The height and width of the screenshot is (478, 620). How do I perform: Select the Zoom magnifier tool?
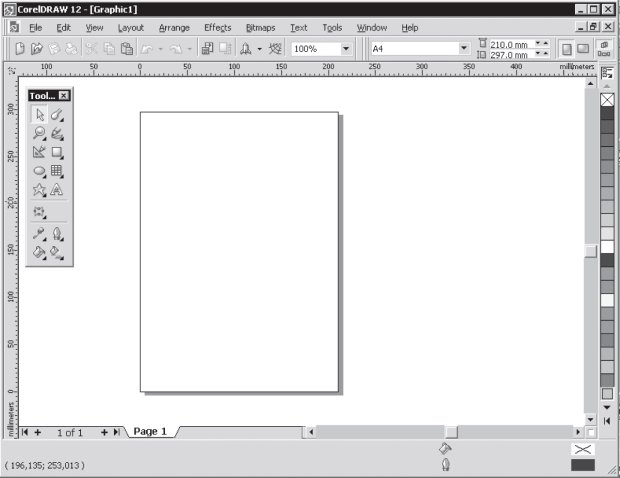[x=39, y=133]
